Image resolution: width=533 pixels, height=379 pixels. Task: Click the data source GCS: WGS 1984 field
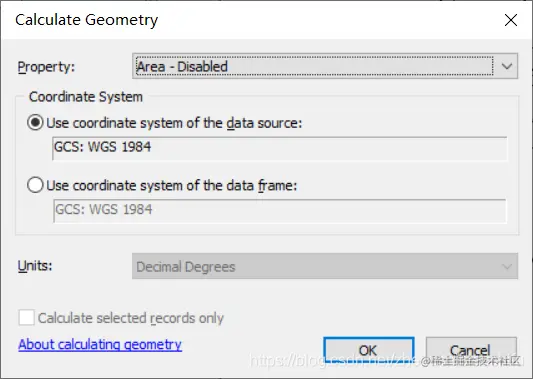[279, 148]
